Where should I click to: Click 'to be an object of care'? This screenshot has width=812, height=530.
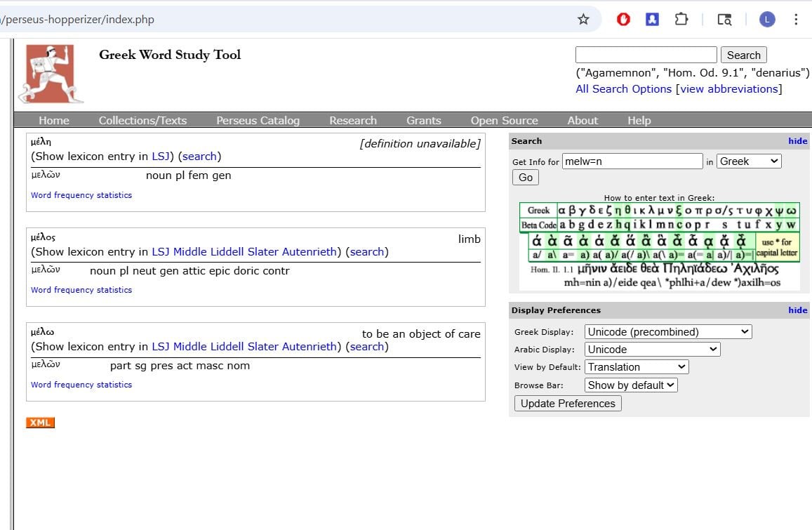pos(421,334)
